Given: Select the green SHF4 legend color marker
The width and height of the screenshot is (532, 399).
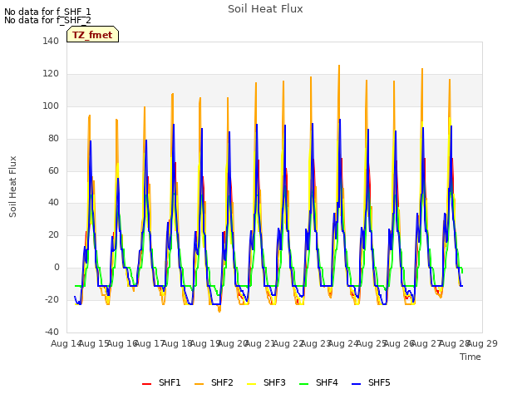Looking at the screenshot, I should (304, 384).
